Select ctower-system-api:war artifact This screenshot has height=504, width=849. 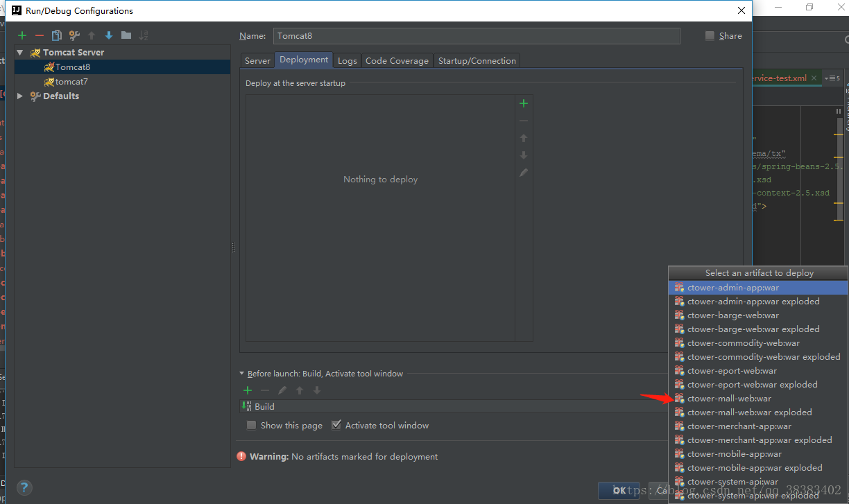point(758,481)
